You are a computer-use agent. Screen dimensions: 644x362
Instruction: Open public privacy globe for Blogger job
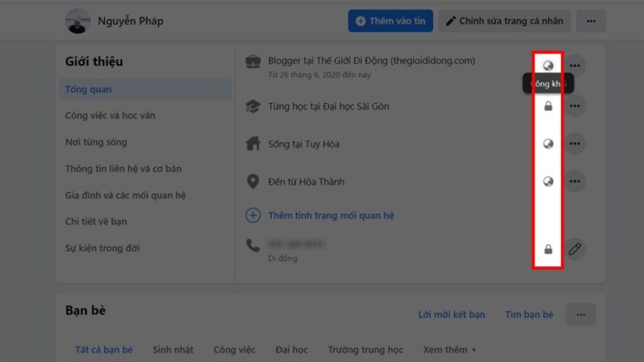(548, 66)
